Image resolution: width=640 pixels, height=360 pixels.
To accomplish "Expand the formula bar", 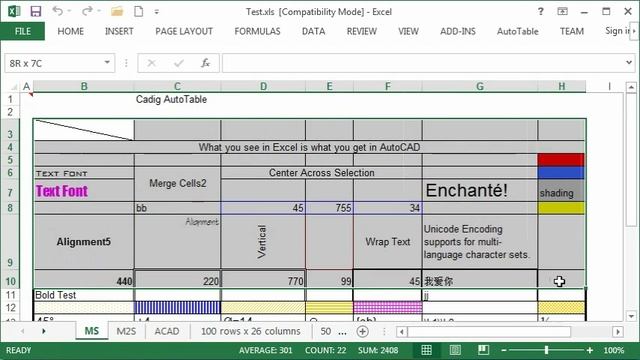I will (629, 63).
